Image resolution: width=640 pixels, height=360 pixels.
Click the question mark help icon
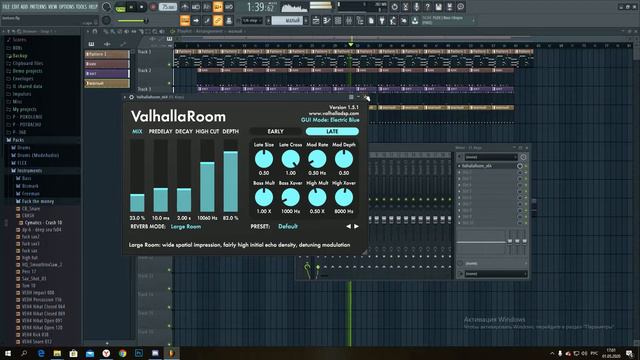[427, 7]
